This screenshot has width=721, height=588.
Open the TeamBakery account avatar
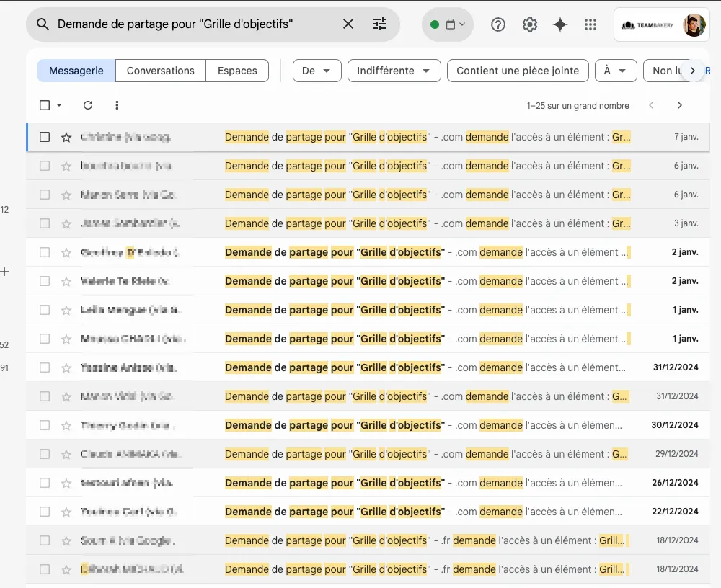[x=694, y=24]
